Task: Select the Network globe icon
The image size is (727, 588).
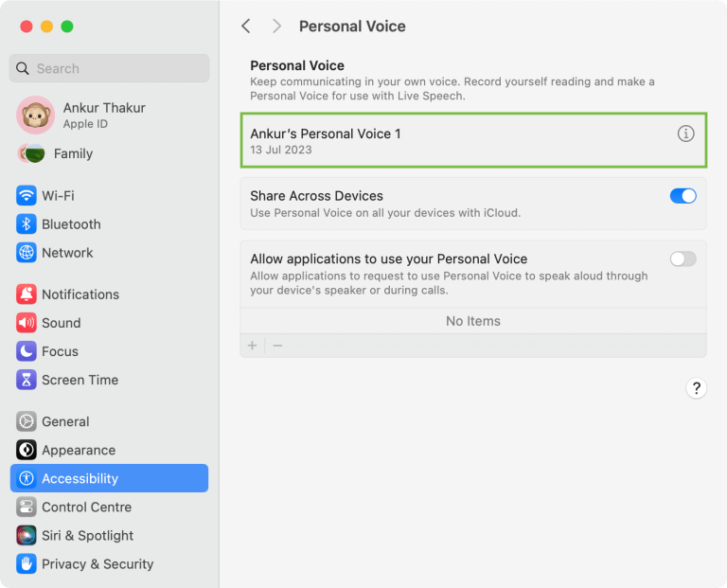Action: [x=27, y=253]
